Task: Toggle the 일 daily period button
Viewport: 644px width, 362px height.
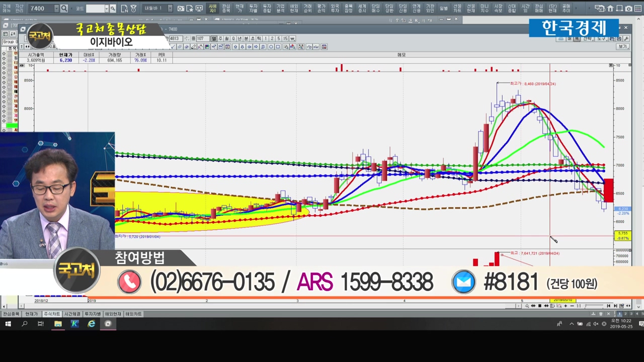Action: pos(214,39)
